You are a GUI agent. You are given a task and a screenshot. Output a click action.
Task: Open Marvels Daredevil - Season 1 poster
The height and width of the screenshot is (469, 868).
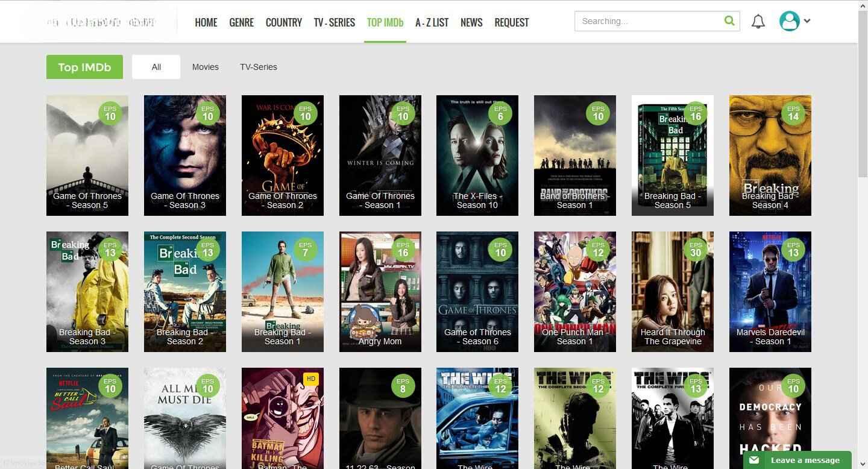pos(770,292)
